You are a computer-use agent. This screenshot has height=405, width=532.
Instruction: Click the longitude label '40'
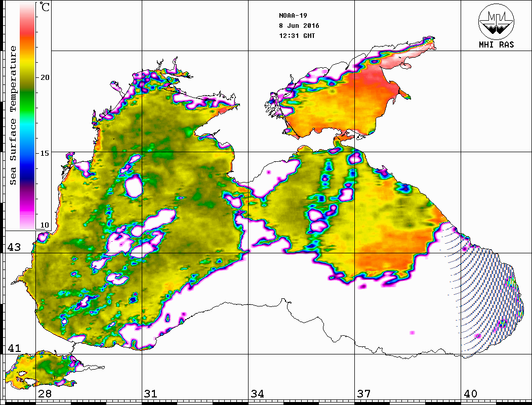pos(470,394)
